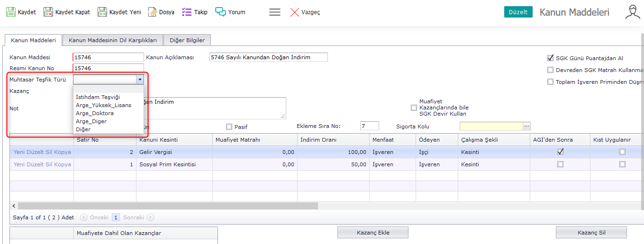Choose Arge_Doktora option in the list

pyautogui.click(x=95, y=113)
